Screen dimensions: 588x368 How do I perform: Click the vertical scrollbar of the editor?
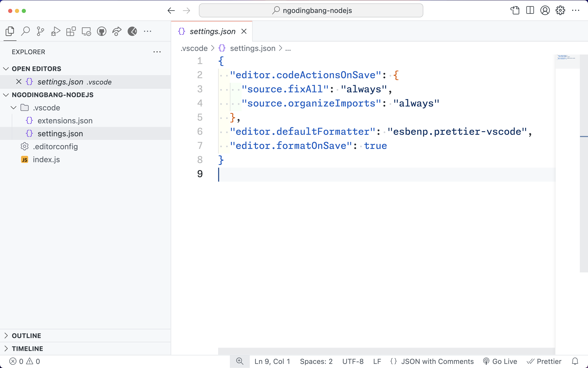coord(584,163)
